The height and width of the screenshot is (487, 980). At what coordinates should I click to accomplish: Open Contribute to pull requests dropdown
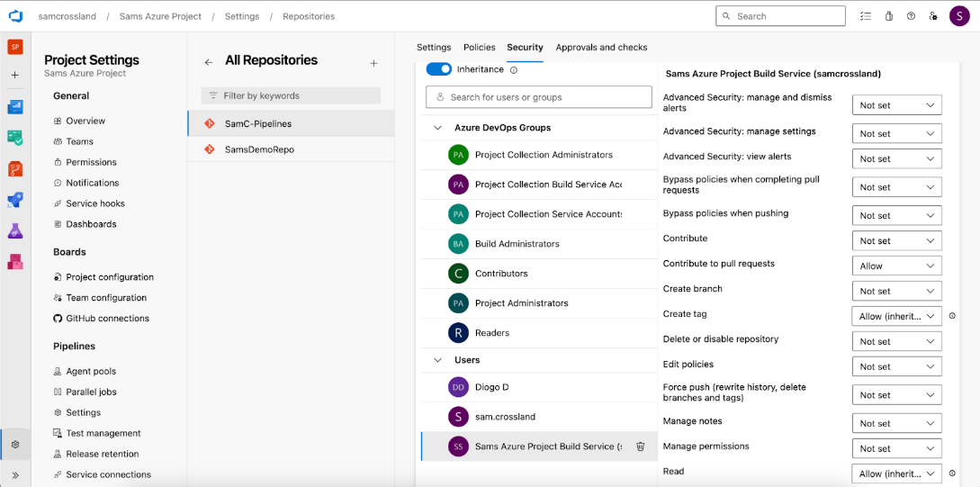897,266
